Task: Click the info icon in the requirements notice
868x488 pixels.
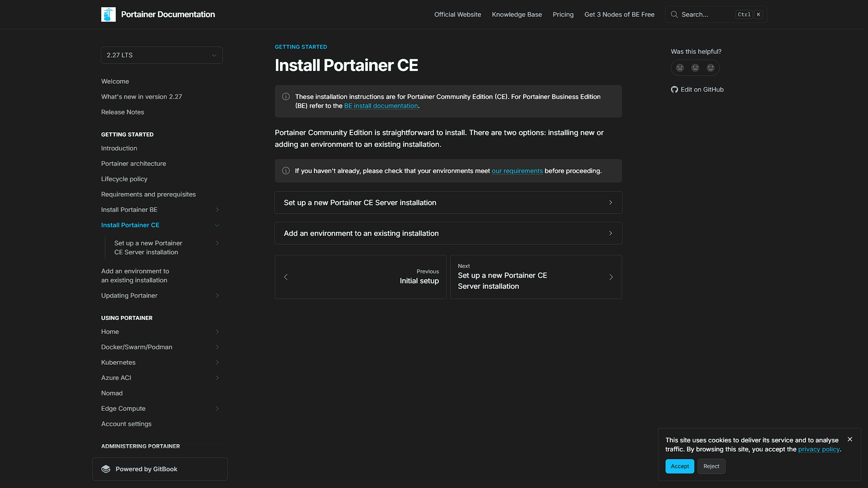Action: [x=286, y=170]
